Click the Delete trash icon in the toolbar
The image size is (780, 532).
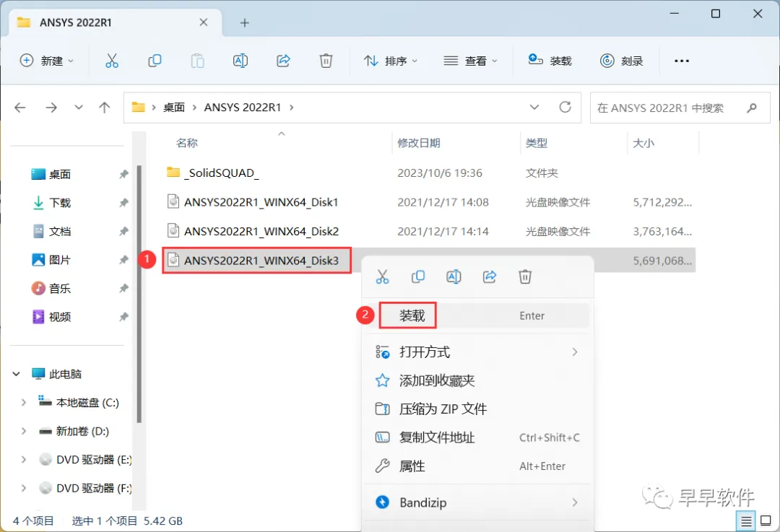pos(326,61)
